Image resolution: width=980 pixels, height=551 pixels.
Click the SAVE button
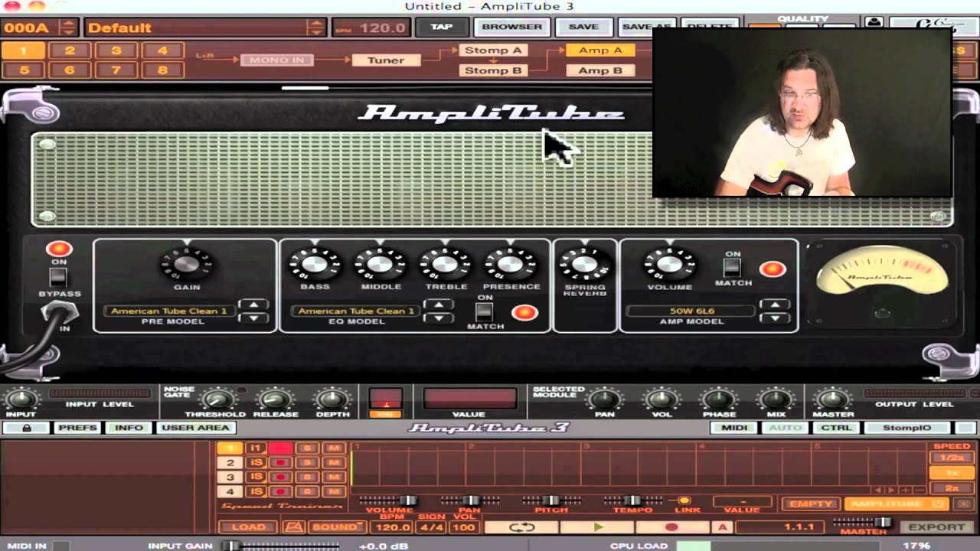tap(583, 27)
